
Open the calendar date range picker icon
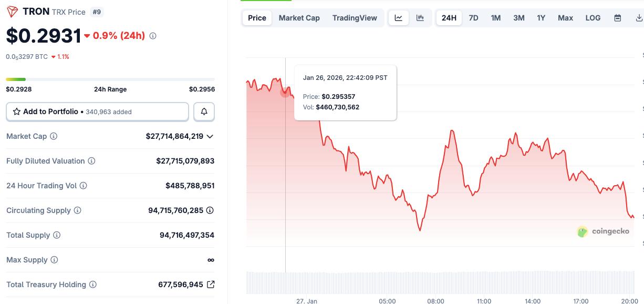pos(617,17)
